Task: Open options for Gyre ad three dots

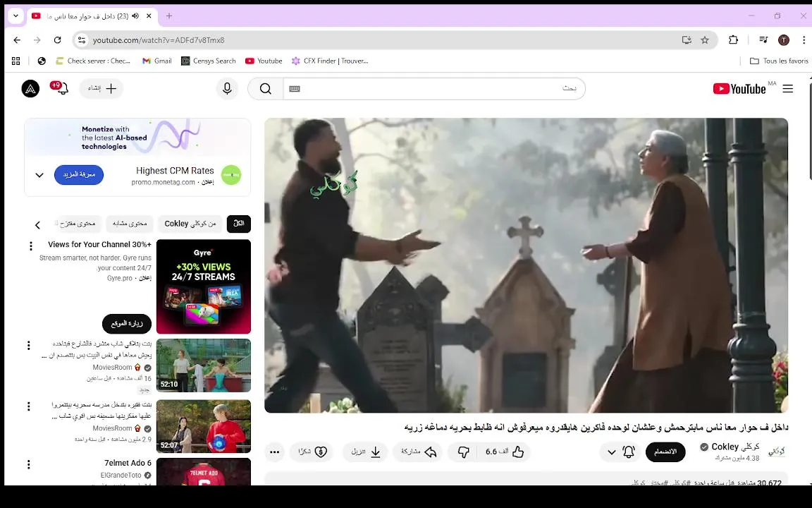Action: [30, 246]
